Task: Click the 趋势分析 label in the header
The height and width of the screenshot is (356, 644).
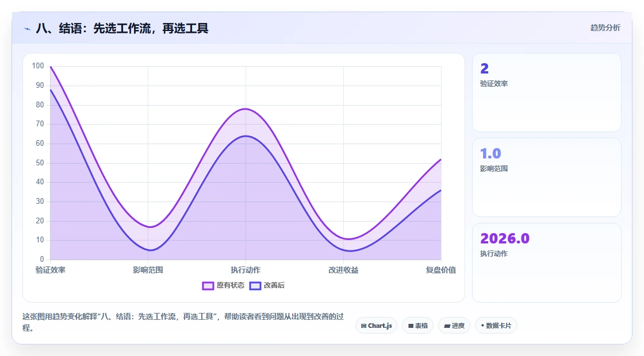Action: (605, 28)
